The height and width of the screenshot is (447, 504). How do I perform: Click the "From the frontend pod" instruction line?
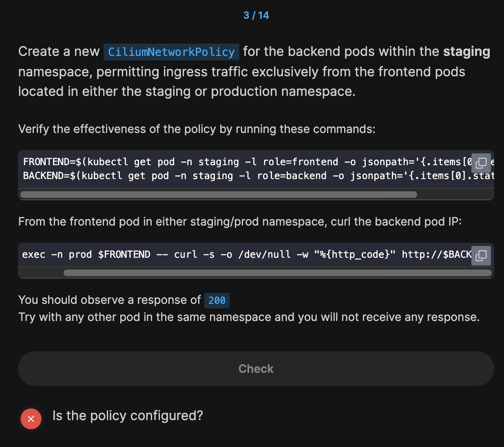point(240,221)
